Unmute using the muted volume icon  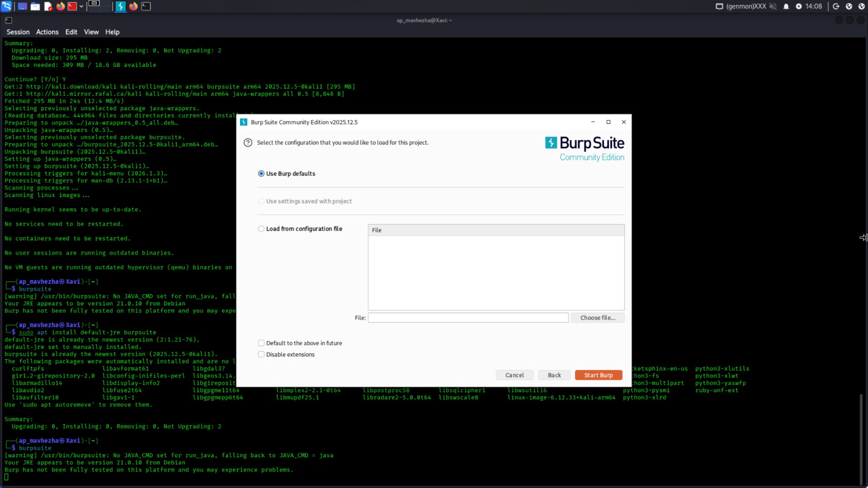(773, 6)
